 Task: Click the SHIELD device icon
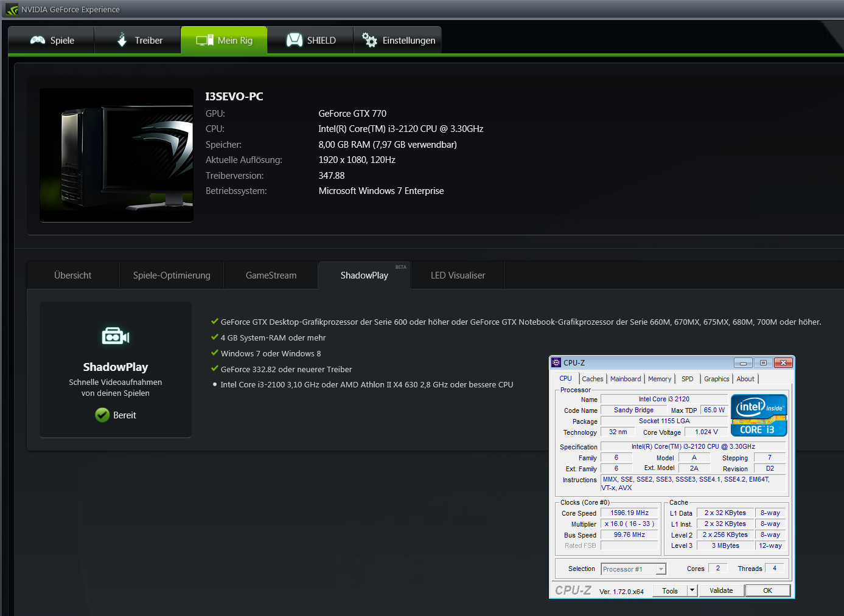[x=295, y=40]
